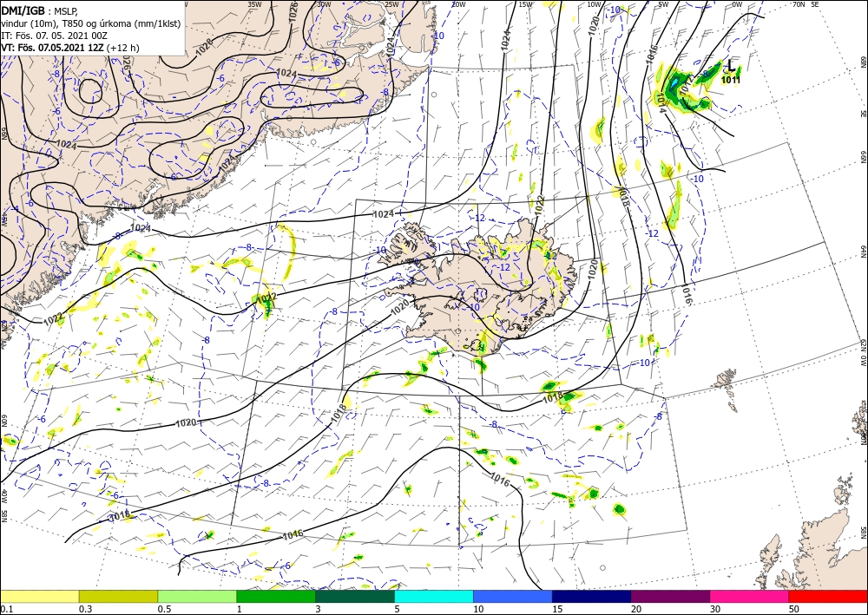Screen dimensions: 868x615
Task: Click the "0.5" legend value
Action: pyautogui.click(x=163, y=609)
